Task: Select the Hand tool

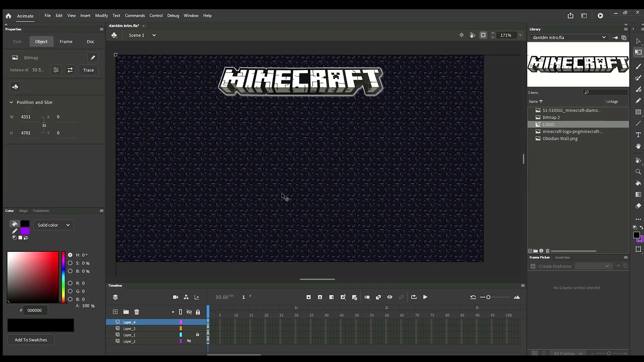Action: [x=638, y=146]
